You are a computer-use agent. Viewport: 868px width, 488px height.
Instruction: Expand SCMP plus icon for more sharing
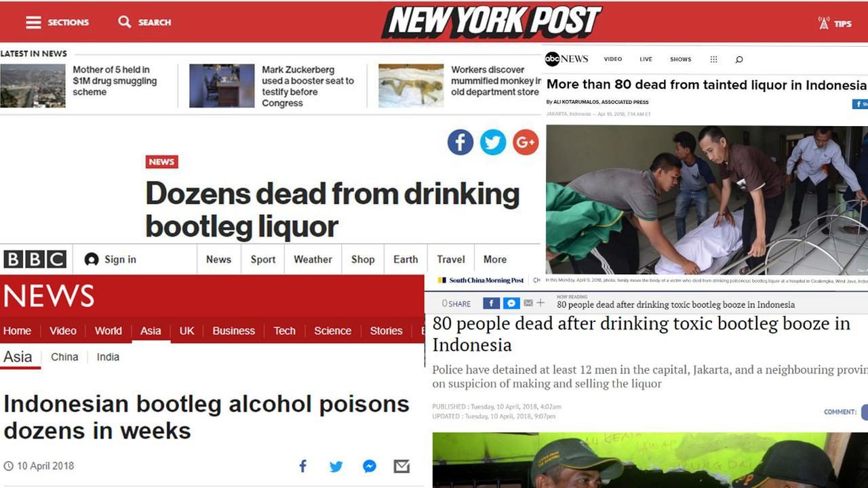pos(540,303)
